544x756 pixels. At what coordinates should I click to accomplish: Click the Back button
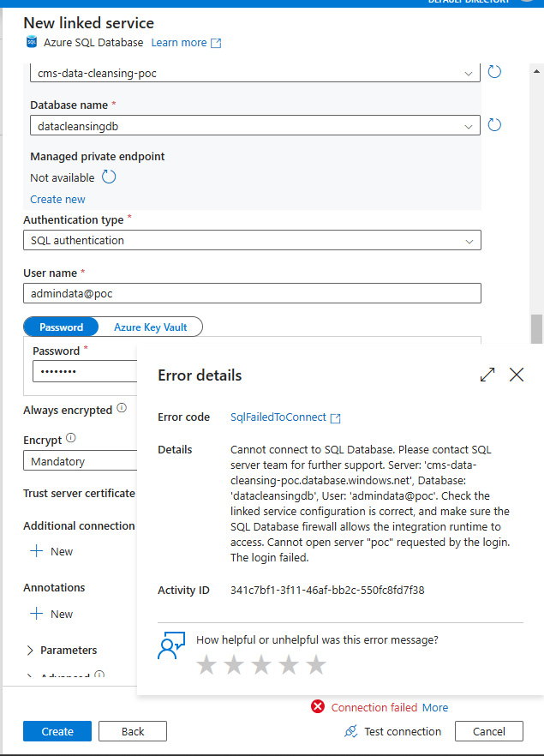pos(133,731)
